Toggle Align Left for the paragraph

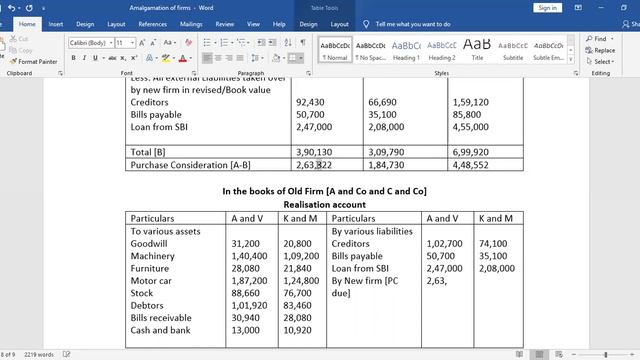point(207,58)
